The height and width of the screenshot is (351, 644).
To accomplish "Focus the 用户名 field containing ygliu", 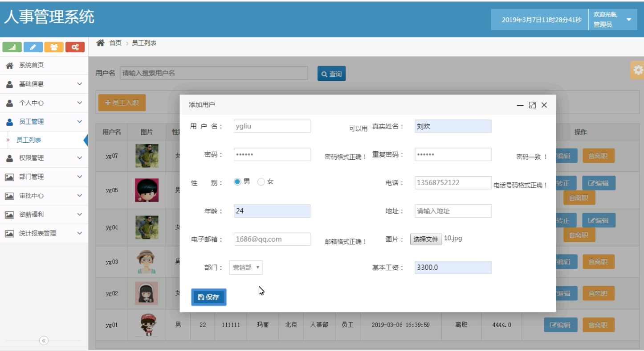I will point(272,126).
